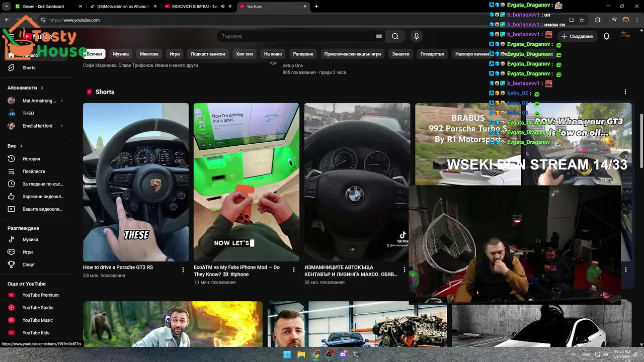Open options for EcoATM iPhone short

294,270
